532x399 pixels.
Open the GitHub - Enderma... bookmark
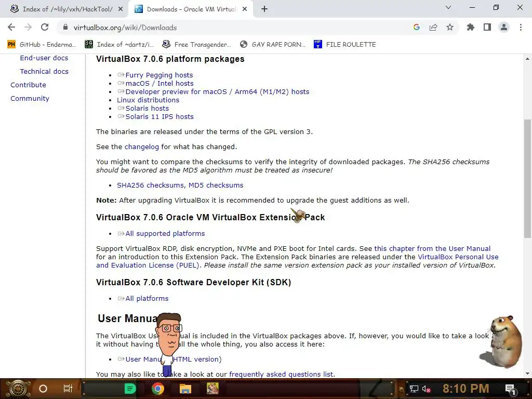coord(42,45)
